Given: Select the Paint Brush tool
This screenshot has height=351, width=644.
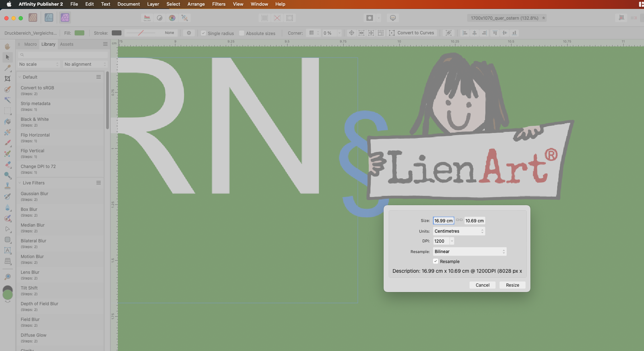Looking at the screenshot, I should pos(7,143).
